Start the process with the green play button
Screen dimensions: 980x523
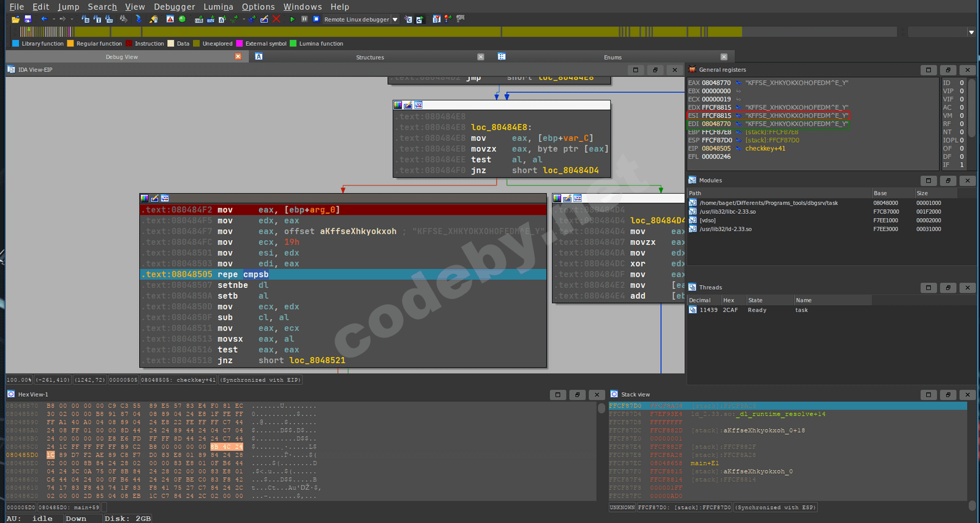292,20
